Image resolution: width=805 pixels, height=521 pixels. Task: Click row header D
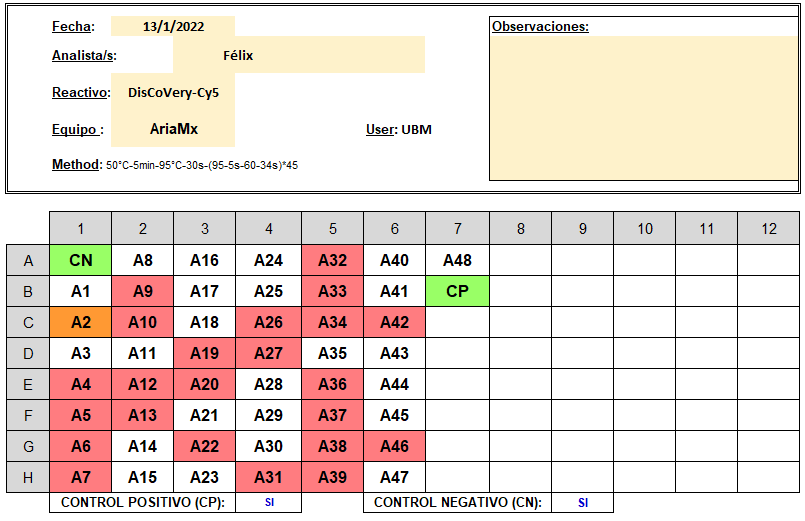[28, 353]
